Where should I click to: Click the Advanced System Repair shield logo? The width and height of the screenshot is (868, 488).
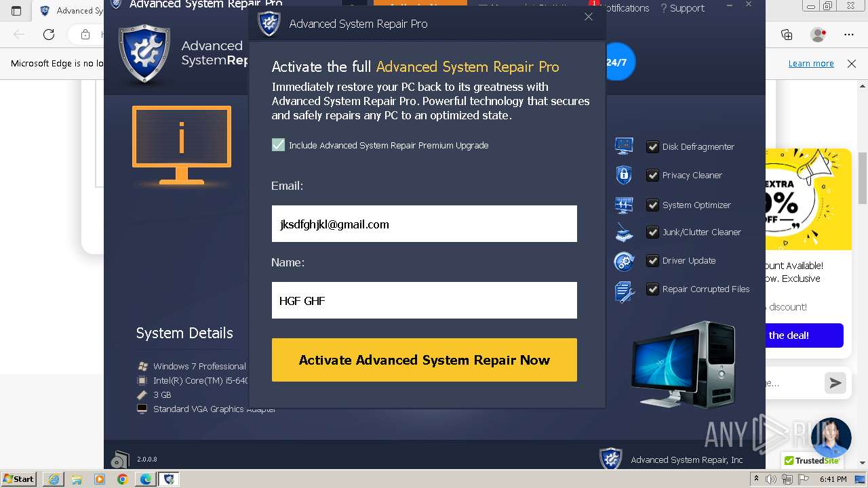[x=144, y=54]
